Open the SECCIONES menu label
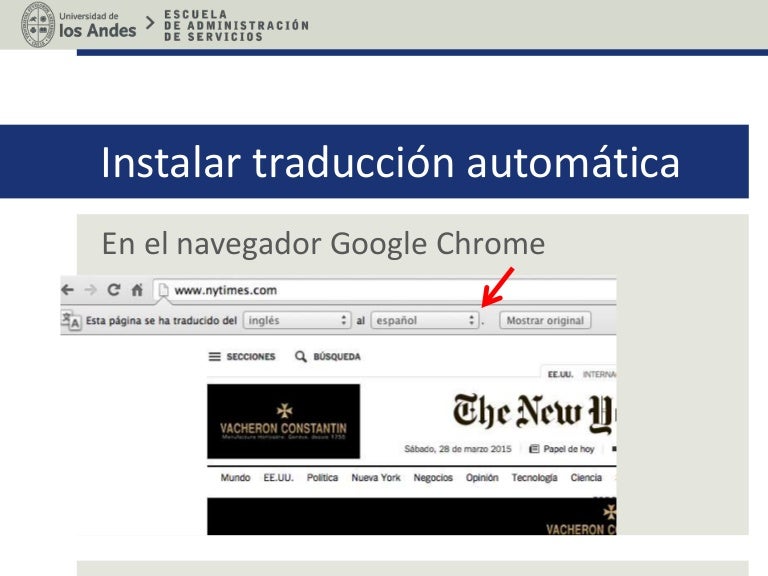 pyautogui.click(x=251, y=357)
